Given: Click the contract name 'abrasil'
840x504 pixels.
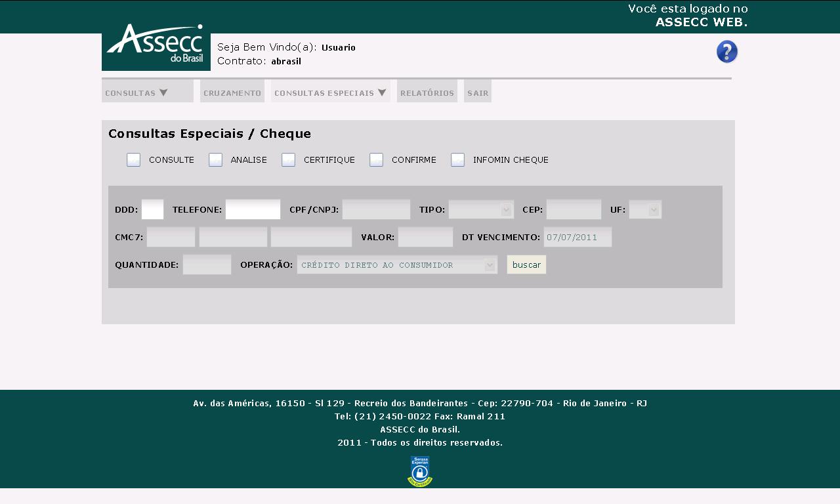Looking at the screenshot, I should click(286, 62).
